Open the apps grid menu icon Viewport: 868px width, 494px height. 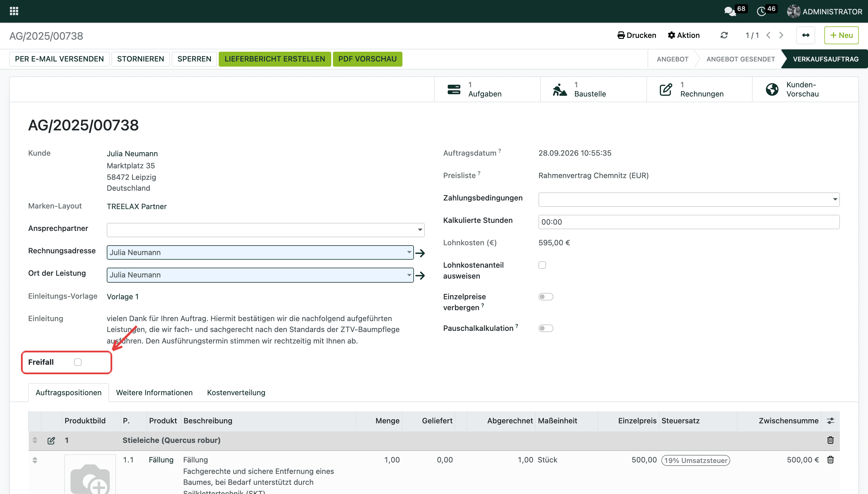pyautogui.click(x=14, y=11)
